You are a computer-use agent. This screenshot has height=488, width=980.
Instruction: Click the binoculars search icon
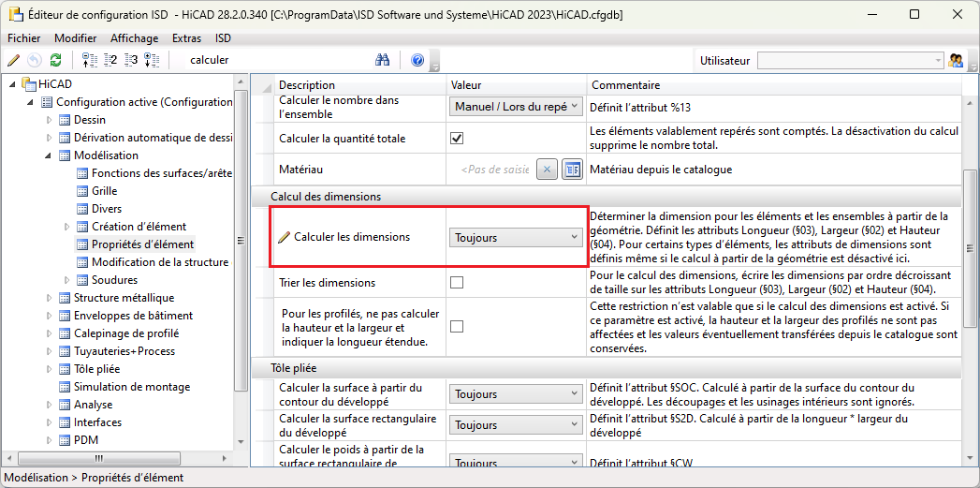[x=382, y=60]
